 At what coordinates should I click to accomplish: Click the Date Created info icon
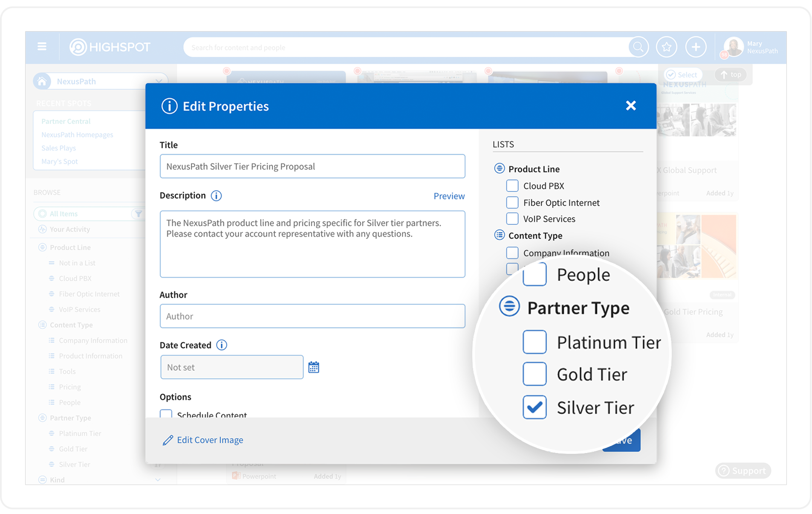[222, 345]
